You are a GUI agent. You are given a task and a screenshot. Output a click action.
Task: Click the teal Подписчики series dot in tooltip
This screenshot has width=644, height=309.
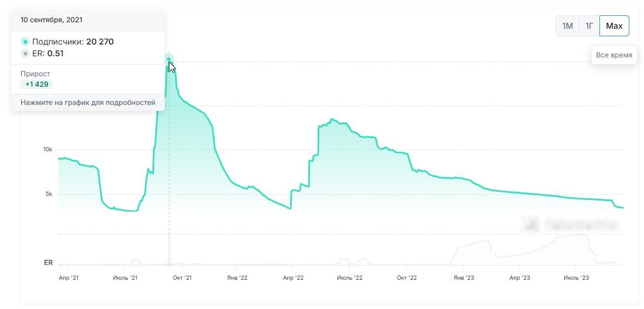coord(25,42)
